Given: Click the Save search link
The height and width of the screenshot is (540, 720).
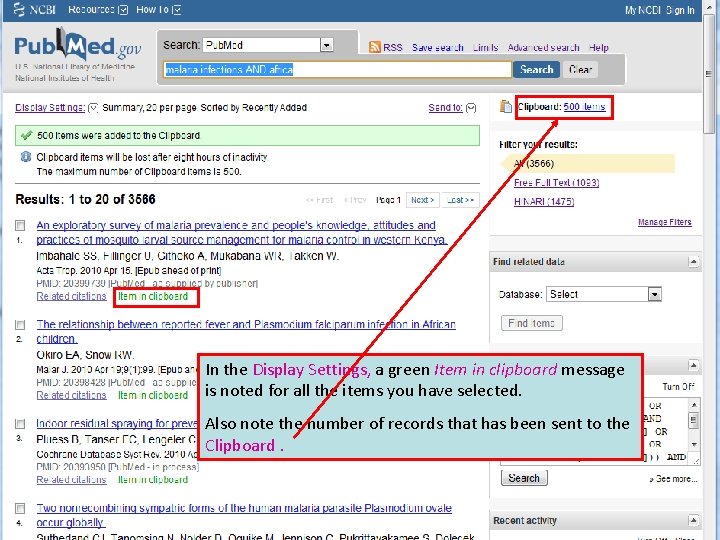Looking at the screenshot, I should pos(438,47).
